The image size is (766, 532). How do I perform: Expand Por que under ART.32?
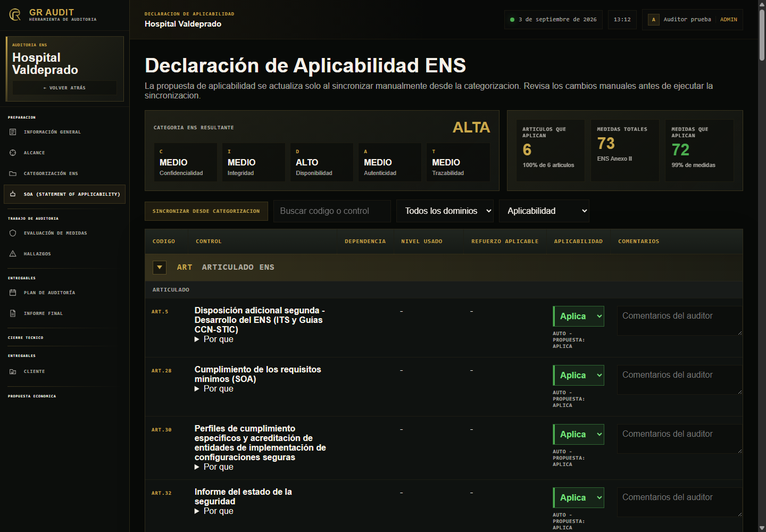214,511
